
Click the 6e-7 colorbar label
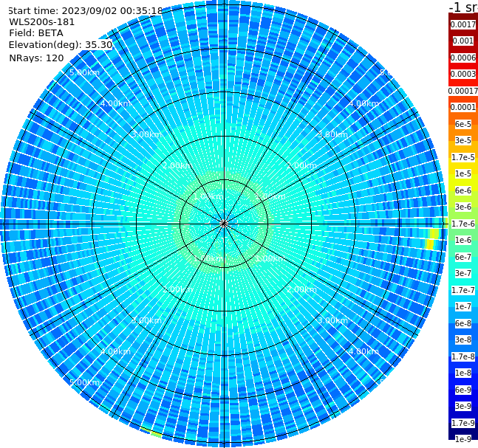tap(463, 257)
